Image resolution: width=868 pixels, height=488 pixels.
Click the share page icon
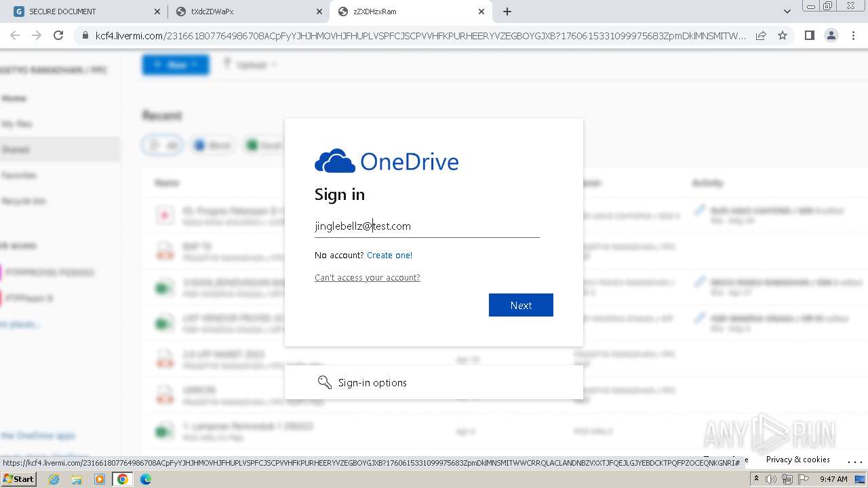tap(761, 35)
